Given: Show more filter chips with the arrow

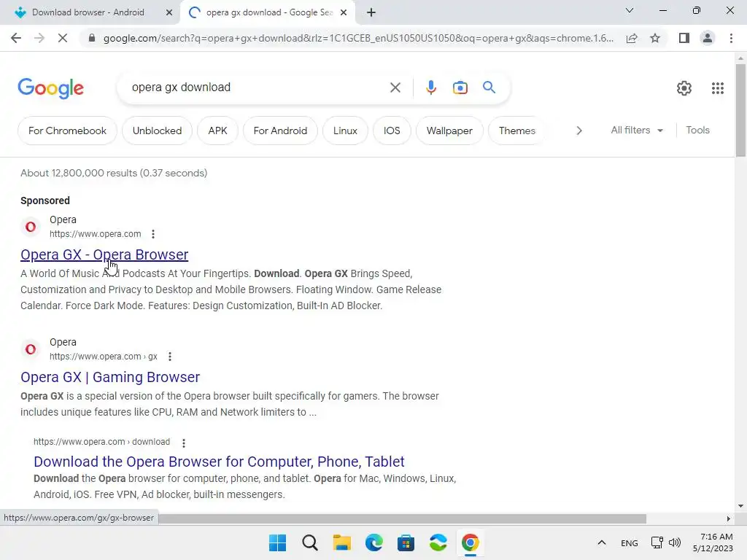Looking at the screenshot, I should click(x=578, y=131).
